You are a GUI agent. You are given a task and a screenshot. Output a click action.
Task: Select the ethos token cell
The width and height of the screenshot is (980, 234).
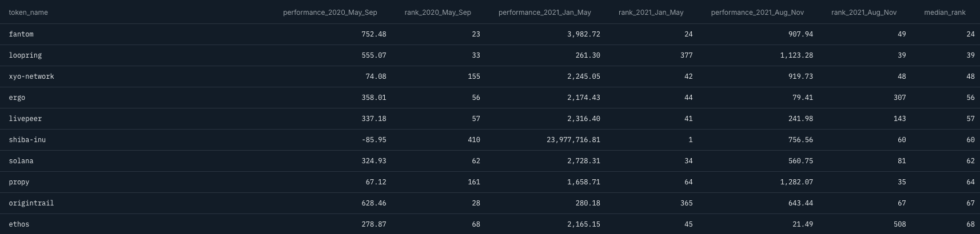click(x=19, y=224)
